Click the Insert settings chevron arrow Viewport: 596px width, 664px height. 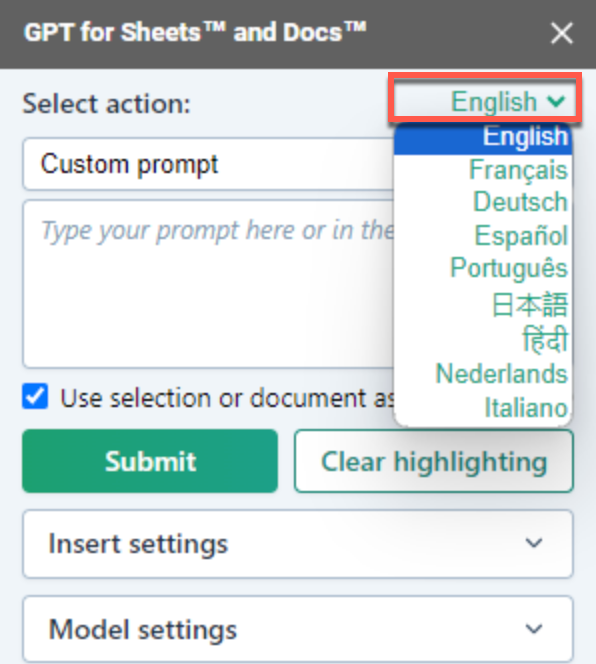tap(534, 543)
